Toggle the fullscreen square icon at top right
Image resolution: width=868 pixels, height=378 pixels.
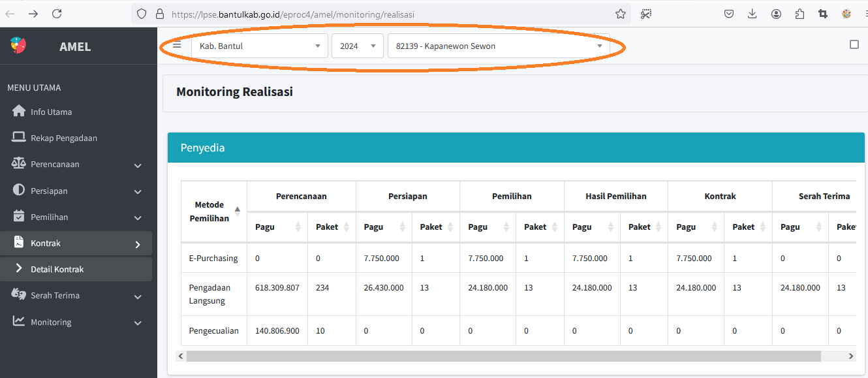click(x=854, y=44)
